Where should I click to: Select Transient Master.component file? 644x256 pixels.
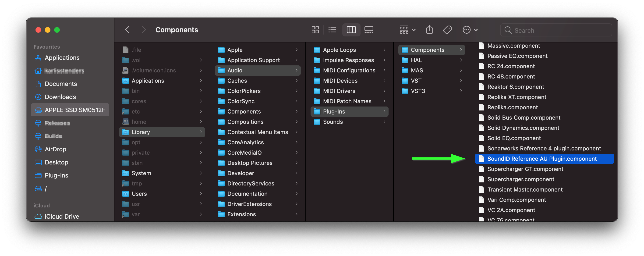click(544, 189)
